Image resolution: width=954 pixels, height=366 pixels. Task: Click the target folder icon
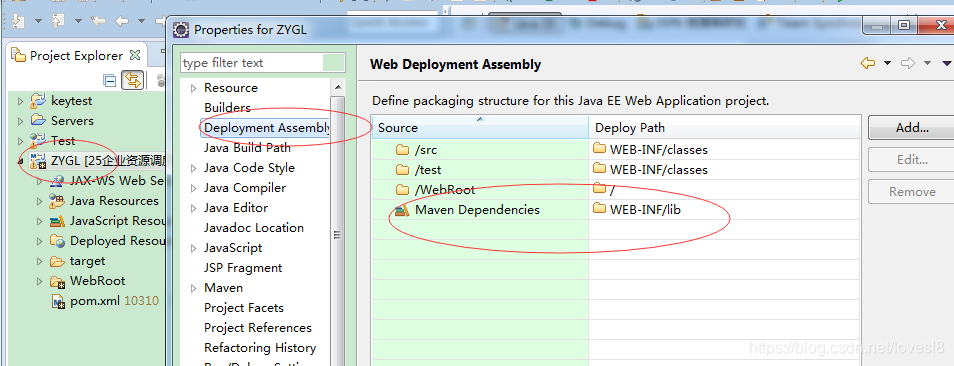pos(57,261)
